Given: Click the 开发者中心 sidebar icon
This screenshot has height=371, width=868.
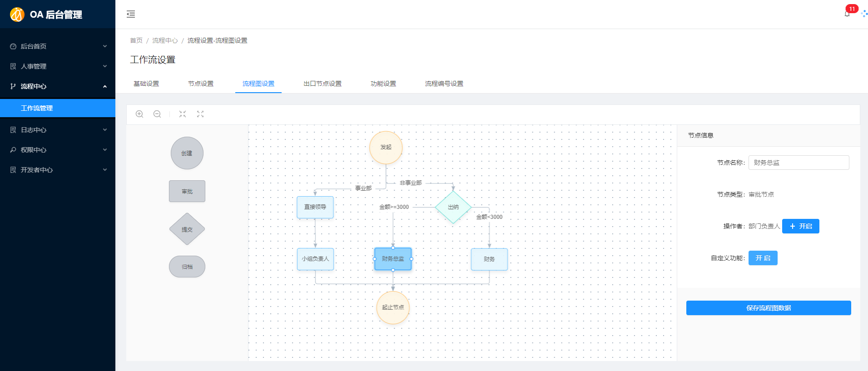Looking at the screenshot, I should pyautogui.click(x=13, y=170).
